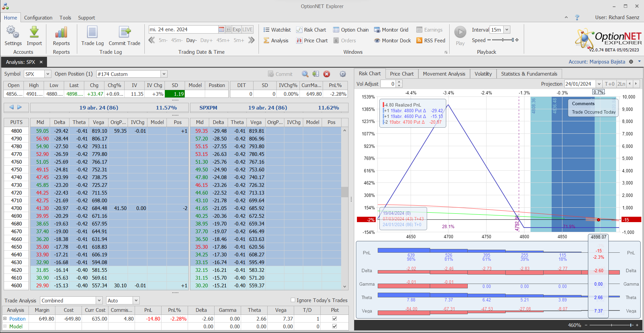644x333 pixels.
Task: Uncheck the Plot box for the Position row
Action: coord(334,319)
